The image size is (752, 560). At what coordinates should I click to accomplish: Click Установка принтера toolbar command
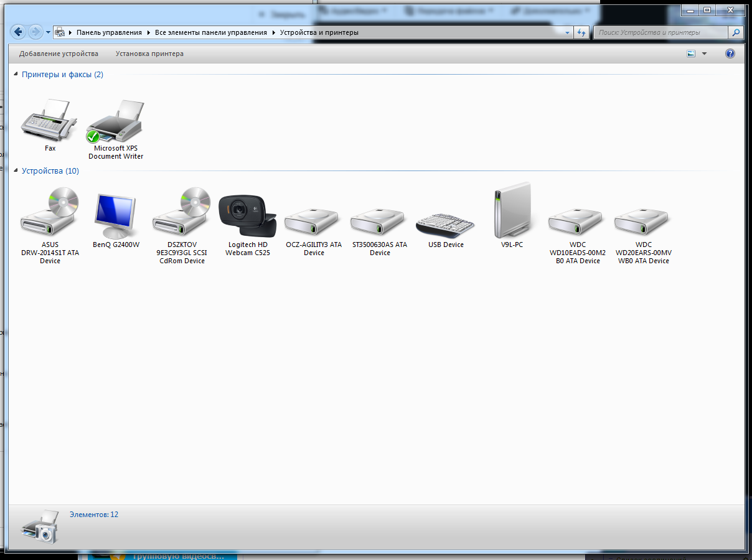tap(149, 54)
